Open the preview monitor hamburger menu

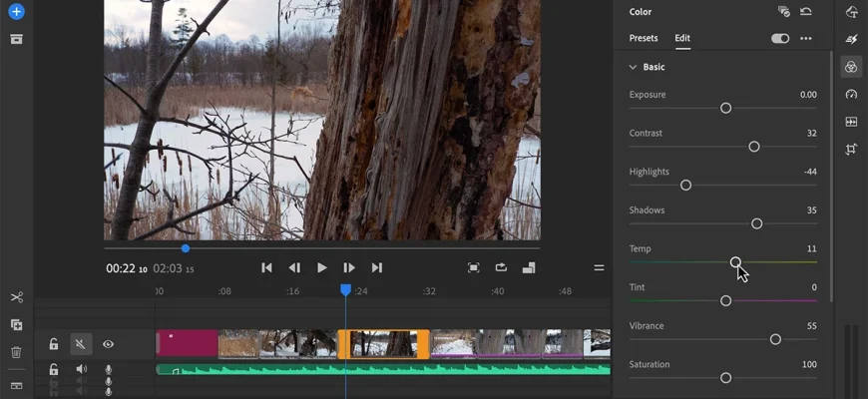[x=599, y=268]
